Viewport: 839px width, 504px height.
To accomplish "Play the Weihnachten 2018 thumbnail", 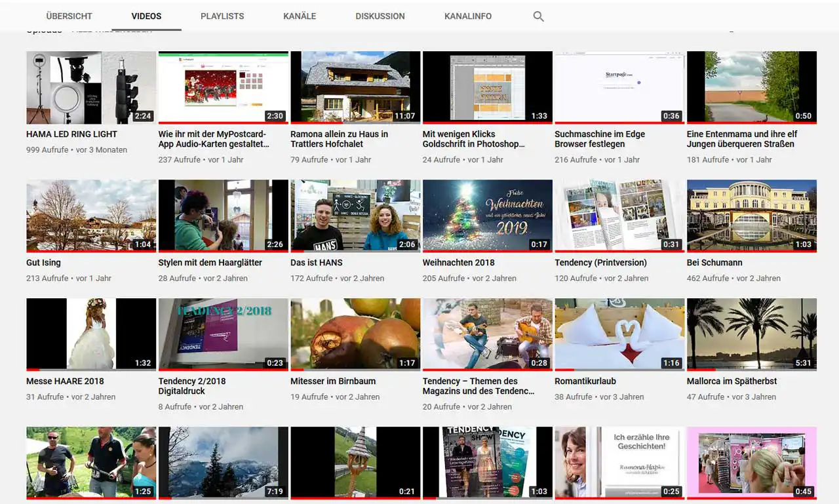I will tap(488, 216).
